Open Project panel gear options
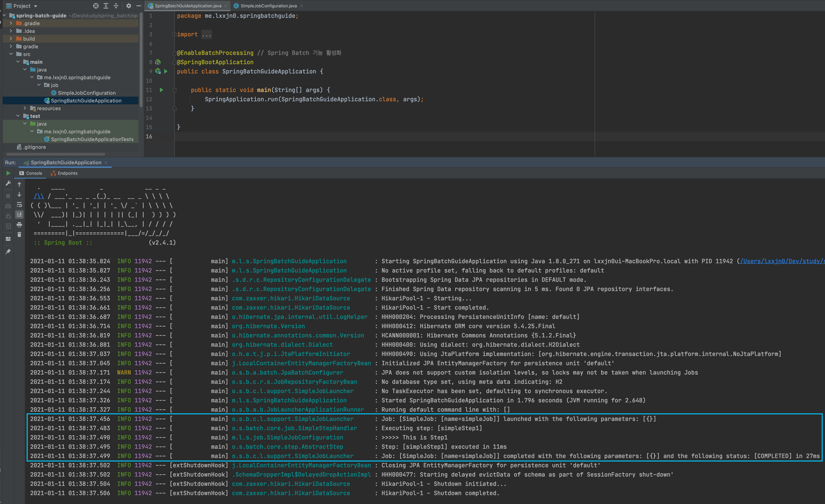 coord(129,6)
